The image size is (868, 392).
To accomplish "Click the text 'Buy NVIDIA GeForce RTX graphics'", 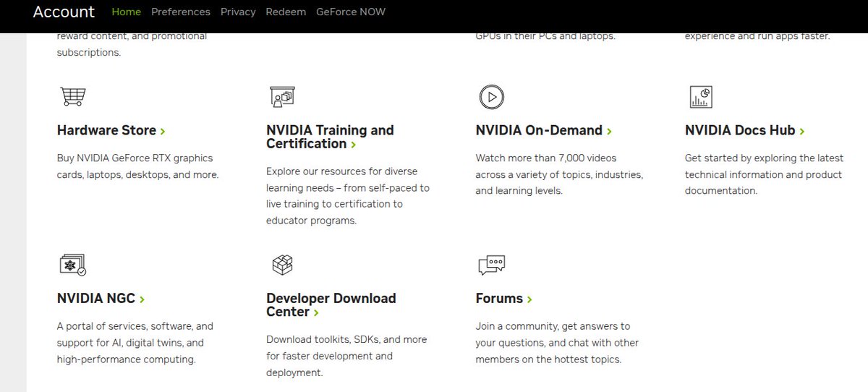I will point(135,158).
